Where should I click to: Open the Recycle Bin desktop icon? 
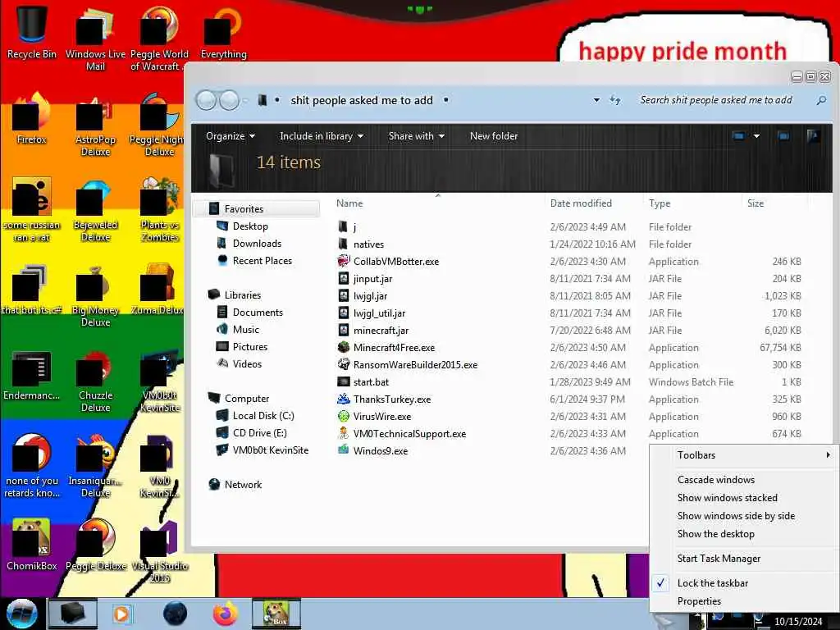click(31, 32)
